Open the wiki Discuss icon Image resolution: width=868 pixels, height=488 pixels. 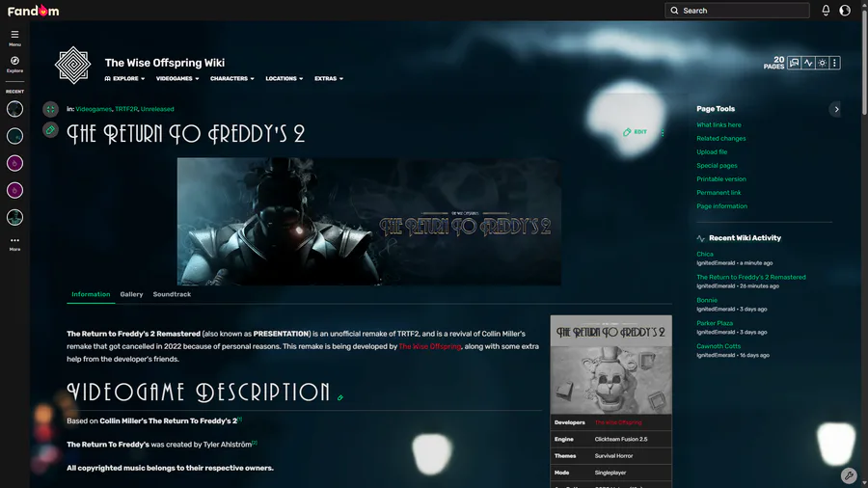(x=794, y=63)
